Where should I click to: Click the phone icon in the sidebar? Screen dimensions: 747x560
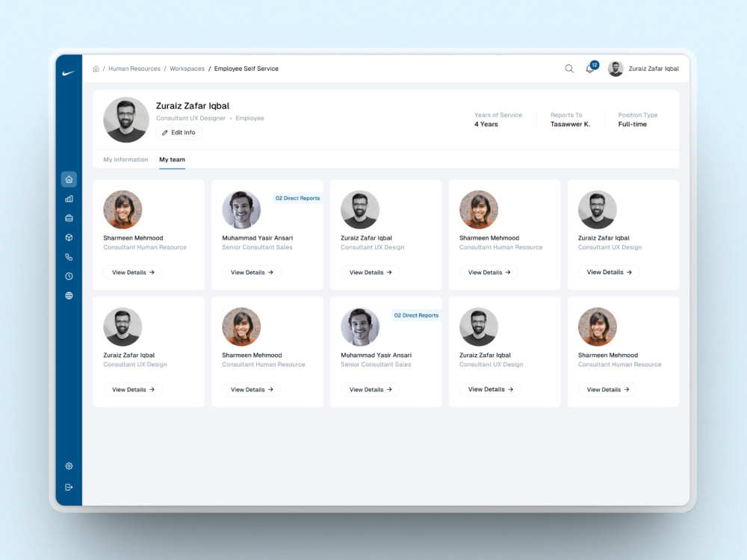(69, 257)
